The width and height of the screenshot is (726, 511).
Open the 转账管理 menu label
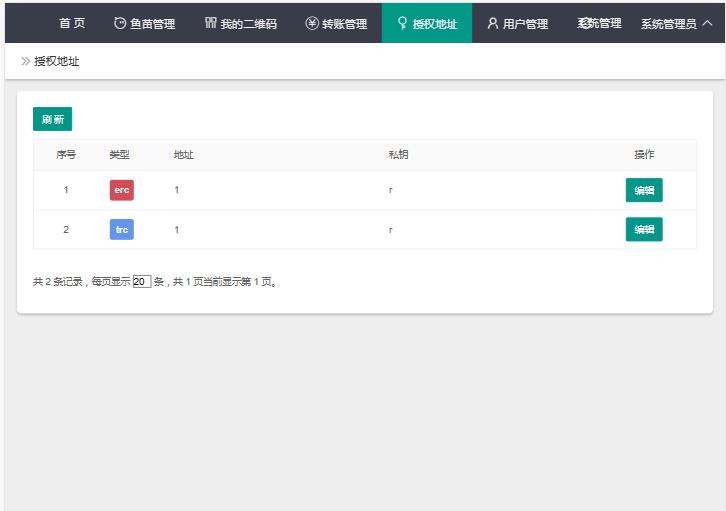point(344,24)
